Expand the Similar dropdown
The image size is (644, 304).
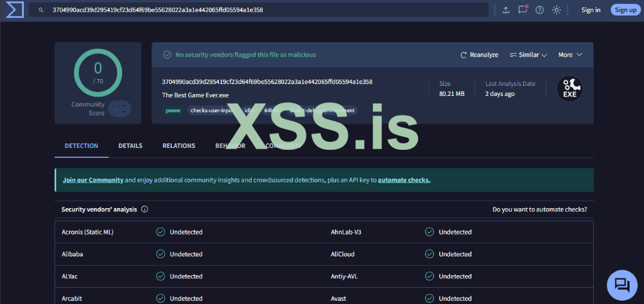coord(529,55)
